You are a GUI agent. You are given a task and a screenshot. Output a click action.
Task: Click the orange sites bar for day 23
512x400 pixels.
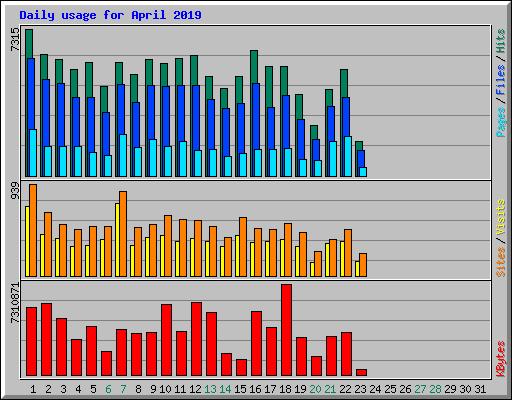pos(363,265)
